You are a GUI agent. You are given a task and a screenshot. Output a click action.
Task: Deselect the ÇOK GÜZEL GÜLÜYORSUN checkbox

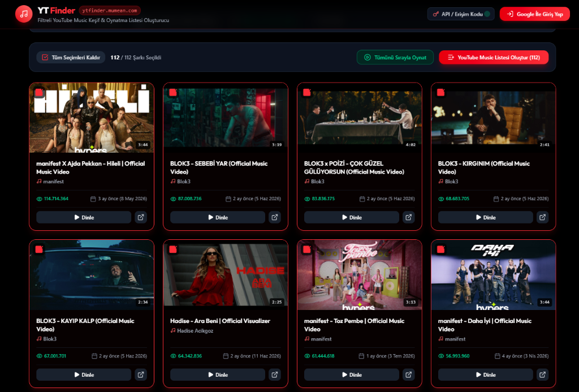[x=307, y=92]
